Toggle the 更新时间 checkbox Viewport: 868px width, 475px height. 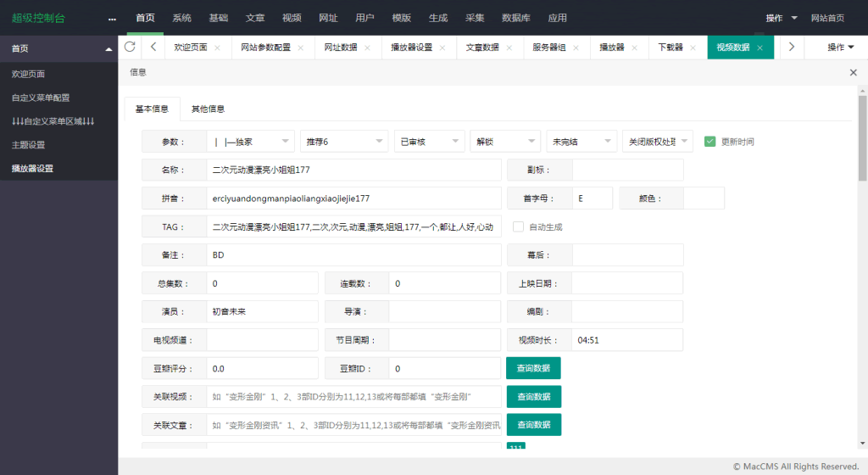coord(710,142)
